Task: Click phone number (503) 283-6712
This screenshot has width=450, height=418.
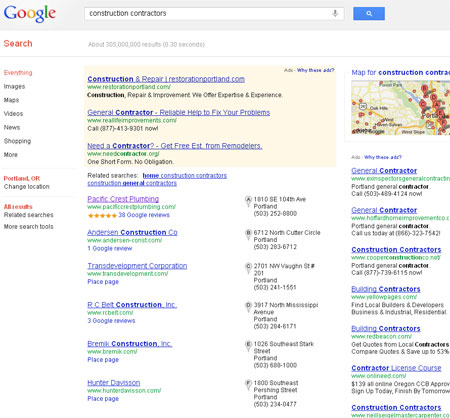Action: coord(275,247)
